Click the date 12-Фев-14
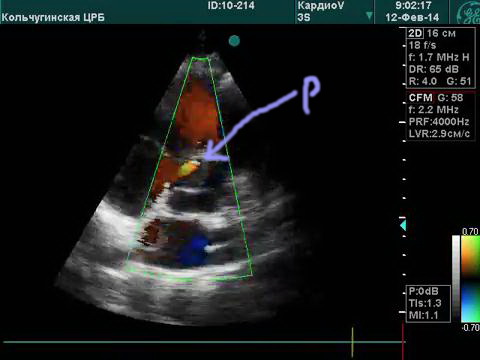 [412, 17]
